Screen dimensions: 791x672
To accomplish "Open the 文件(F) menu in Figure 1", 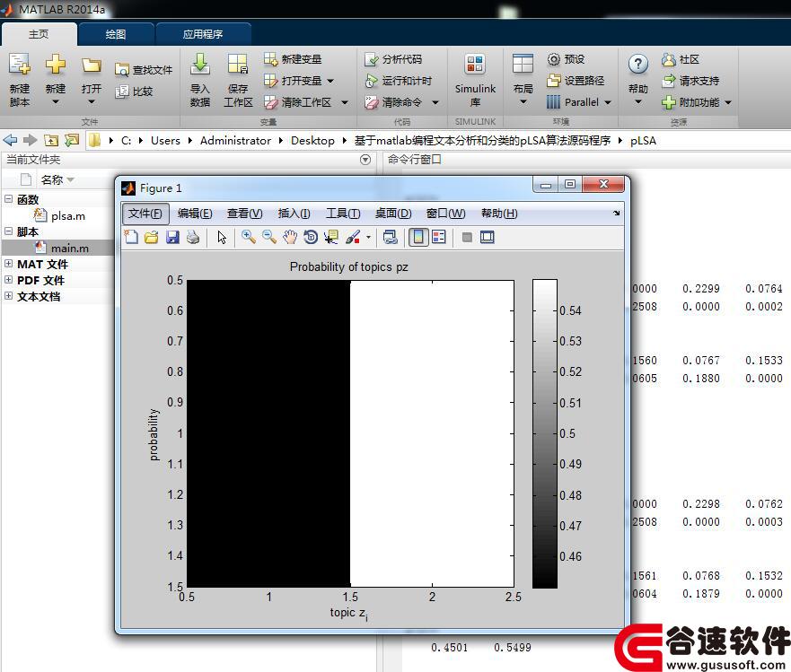I will (145, 214).
